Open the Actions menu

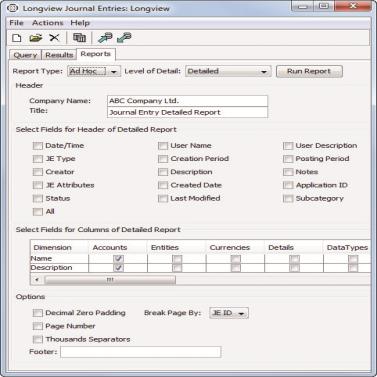tap(48, 23)
